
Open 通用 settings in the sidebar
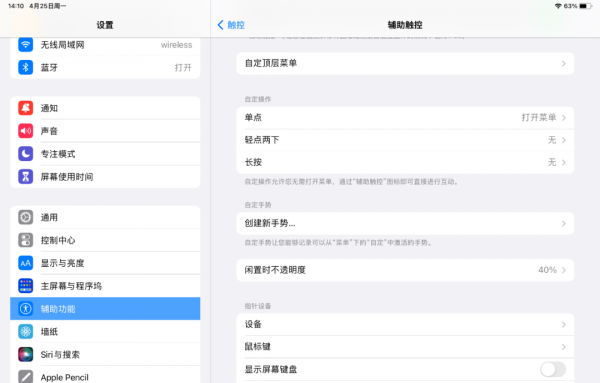coord(105,217)
